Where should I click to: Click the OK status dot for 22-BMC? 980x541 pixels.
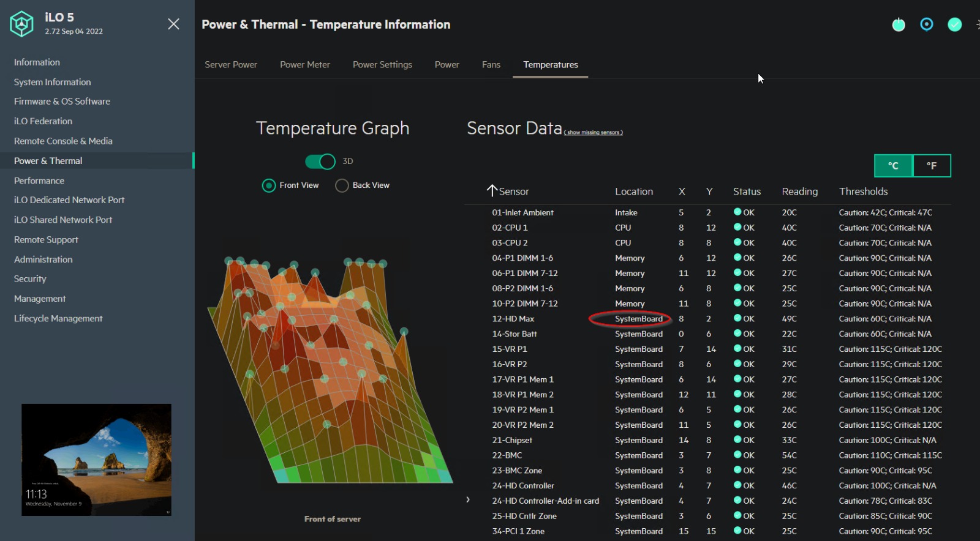coord(737,455)
